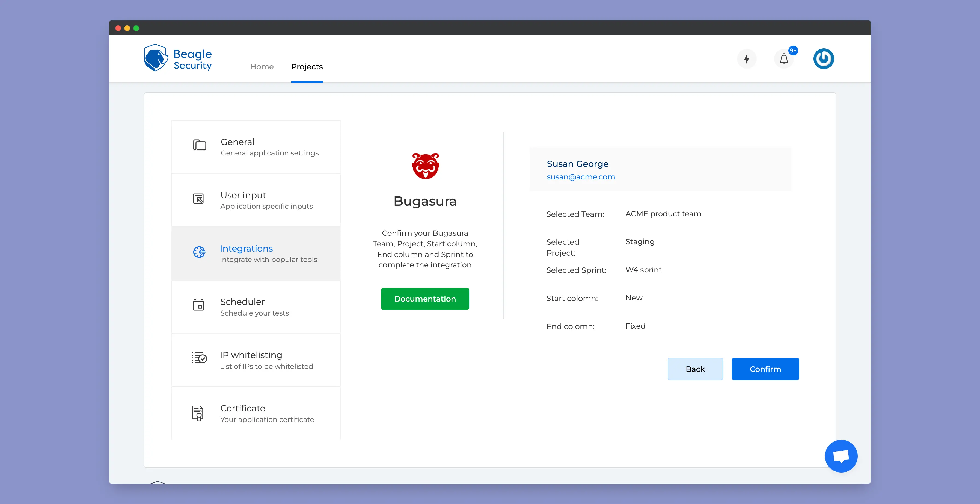Click the ACME product team value
Screen dimensions: 980x504
(663, 214)
